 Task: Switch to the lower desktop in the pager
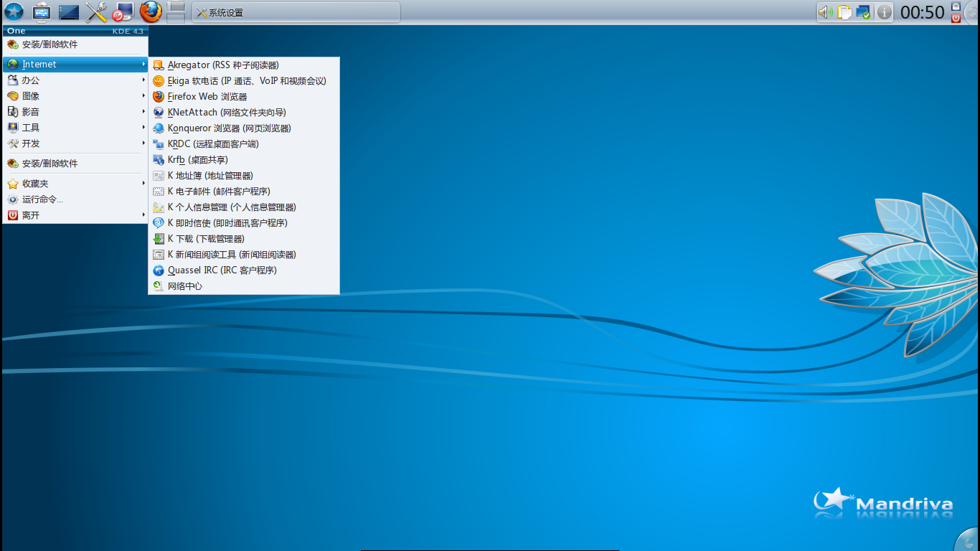point(176,17)
